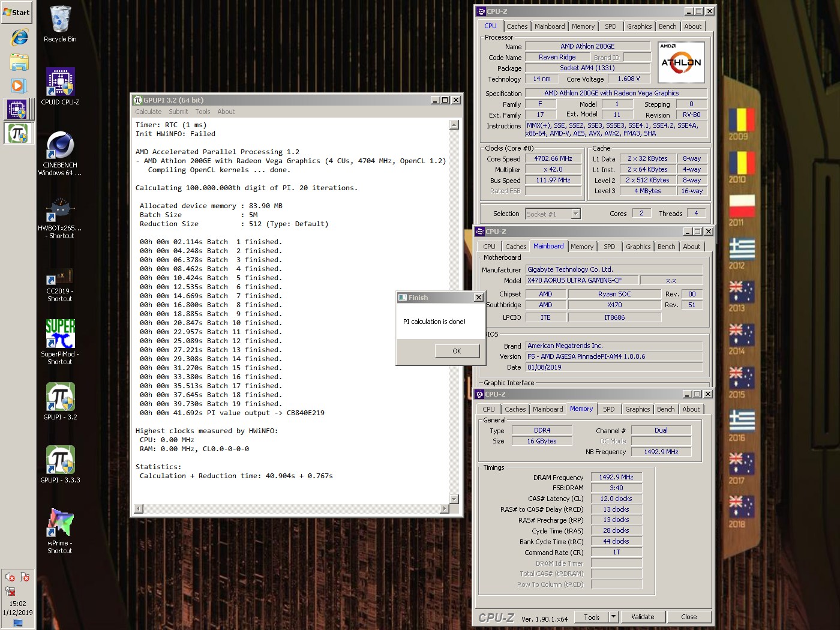Click the PI value output CB840E219 line
The width and height of the screenshot is (840, 630).
pos(232,413)
